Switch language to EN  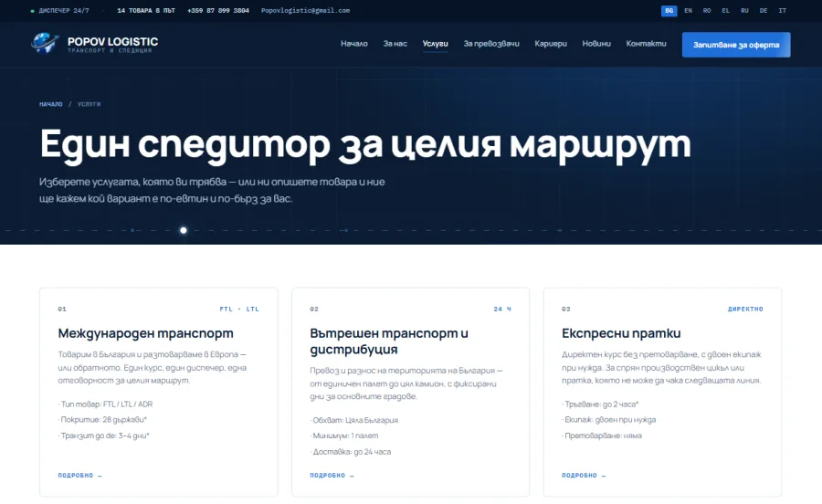pyautogui.click(x=688, y=10)
